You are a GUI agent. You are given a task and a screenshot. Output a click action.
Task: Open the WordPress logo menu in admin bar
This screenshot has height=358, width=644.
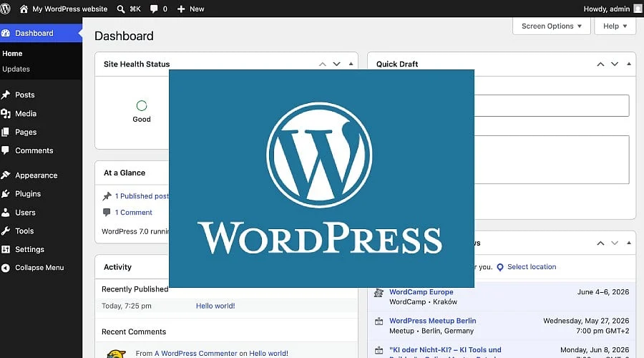(5, 9)
